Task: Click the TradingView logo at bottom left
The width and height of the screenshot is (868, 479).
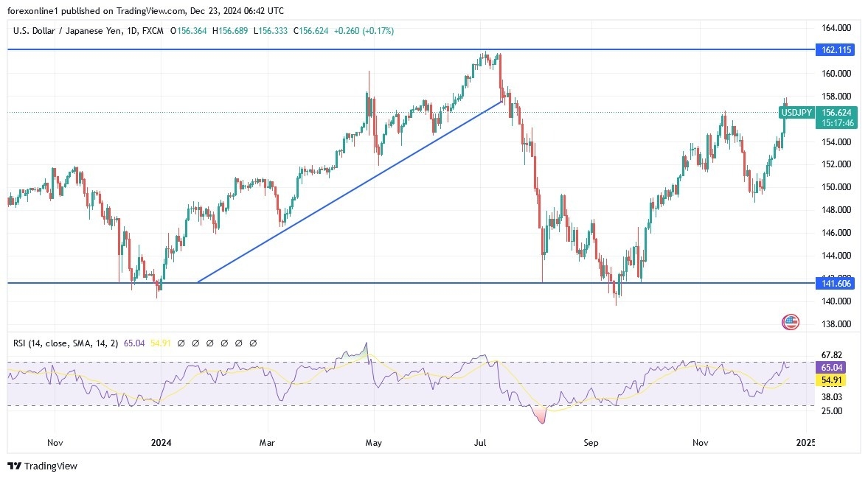Action: 42,466
